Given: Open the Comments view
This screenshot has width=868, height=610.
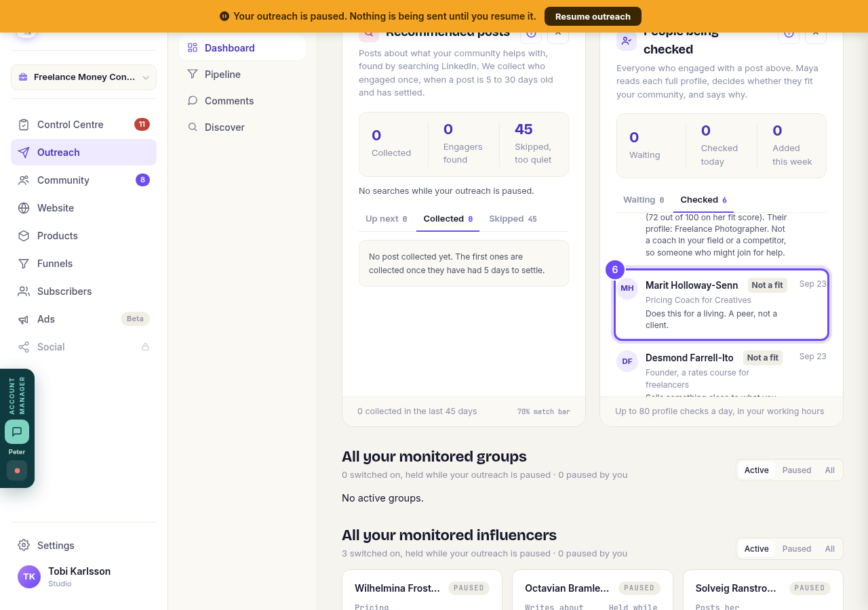Looking at the screenshot, I should click(242, 101).
